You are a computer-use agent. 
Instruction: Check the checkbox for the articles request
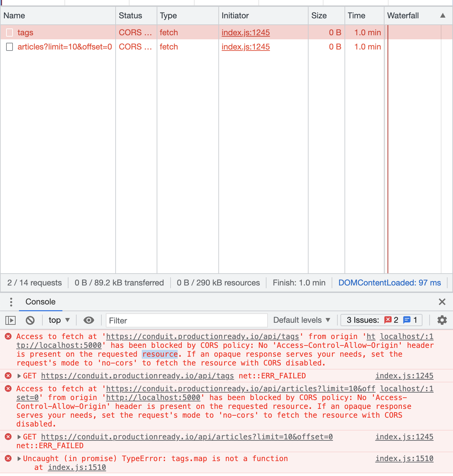[x=9, y=47]
